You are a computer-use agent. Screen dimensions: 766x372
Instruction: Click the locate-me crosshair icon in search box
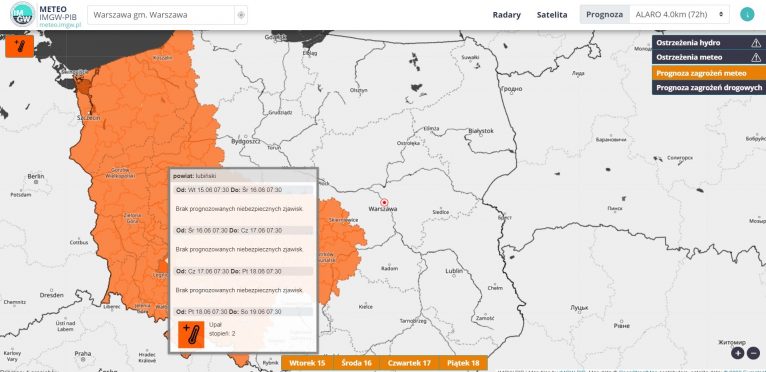(241, 15)
